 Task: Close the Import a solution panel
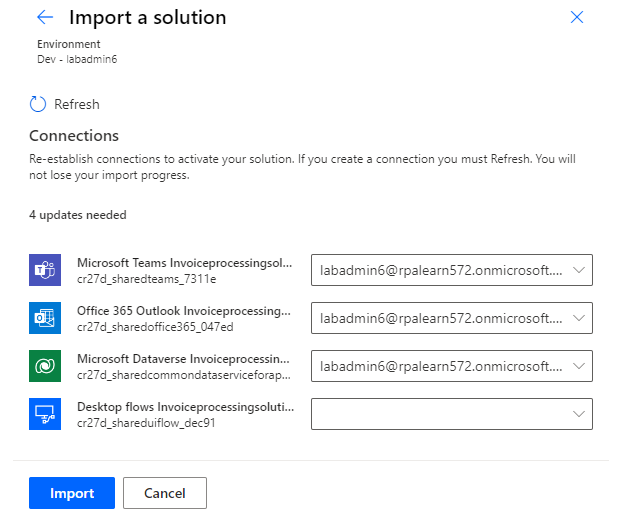[577, 17]
